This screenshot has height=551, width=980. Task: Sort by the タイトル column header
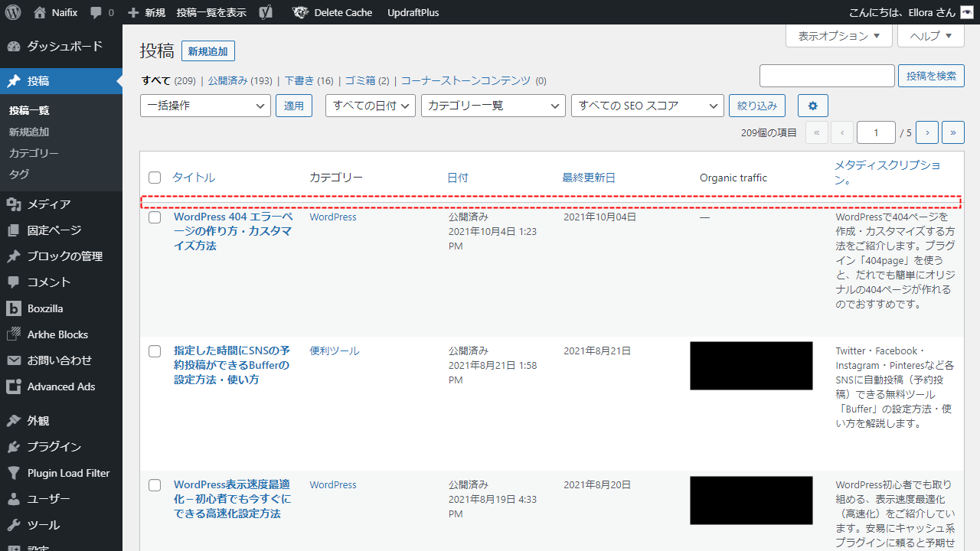click(194, 178)
